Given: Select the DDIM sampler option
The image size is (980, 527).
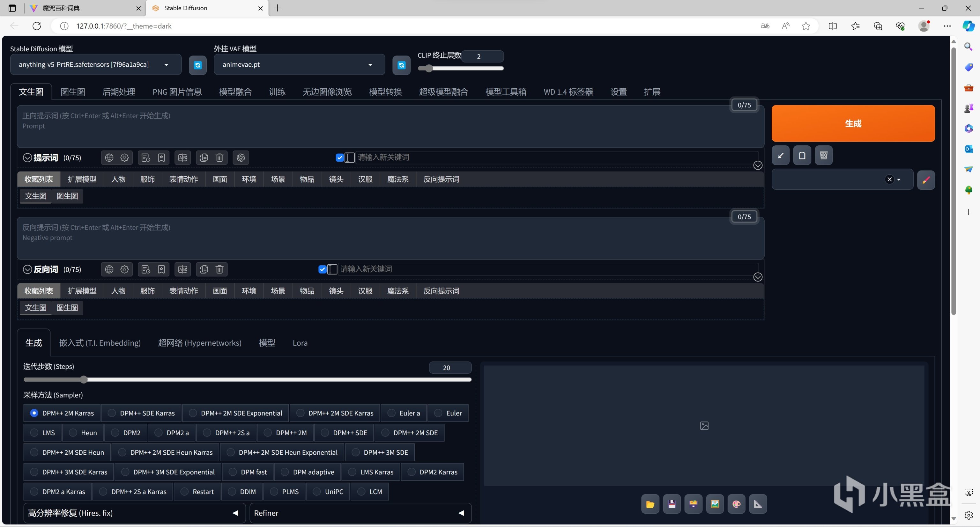Looking at the screenshot, I should point(232,492).
